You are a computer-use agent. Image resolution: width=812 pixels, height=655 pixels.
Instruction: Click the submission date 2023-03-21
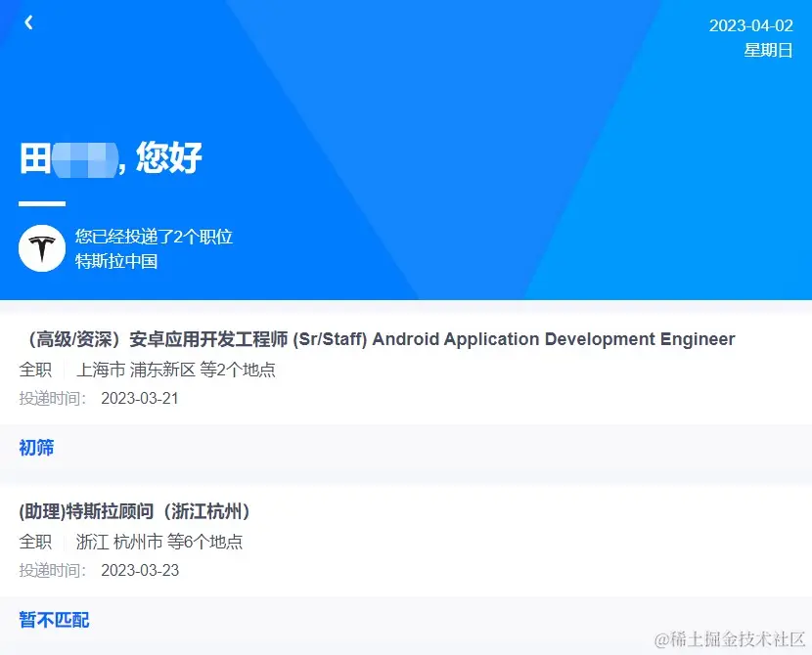pyautogui.click(x=140, y=399)
